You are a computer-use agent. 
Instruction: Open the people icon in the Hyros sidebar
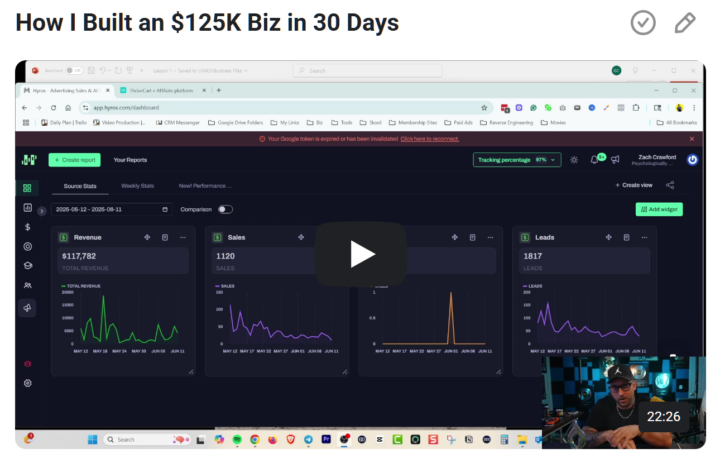(28, 285)
